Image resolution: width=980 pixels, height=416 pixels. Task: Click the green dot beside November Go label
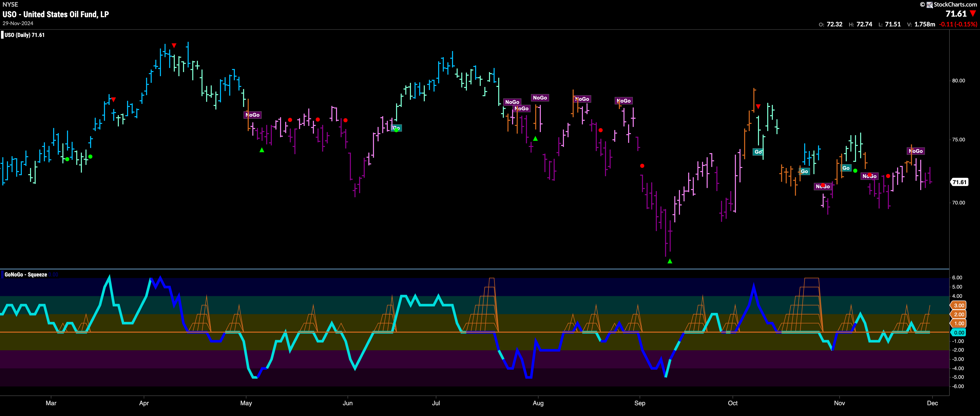pyautogui.click(x=855, y=171)
